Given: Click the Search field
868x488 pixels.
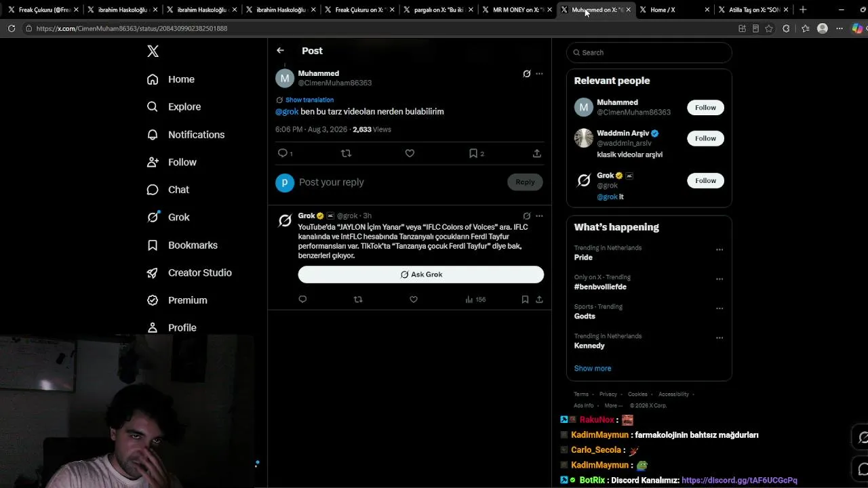Looking at the screenshot, I should (649, 53).
